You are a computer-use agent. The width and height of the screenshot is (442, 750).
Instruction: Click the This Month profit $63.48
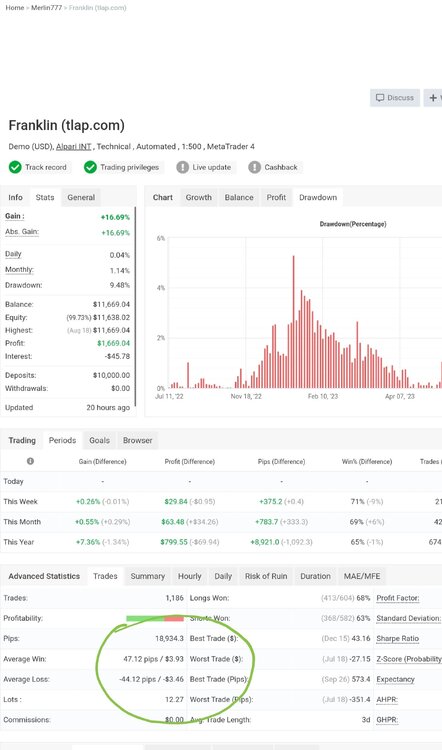click(173, 522)
